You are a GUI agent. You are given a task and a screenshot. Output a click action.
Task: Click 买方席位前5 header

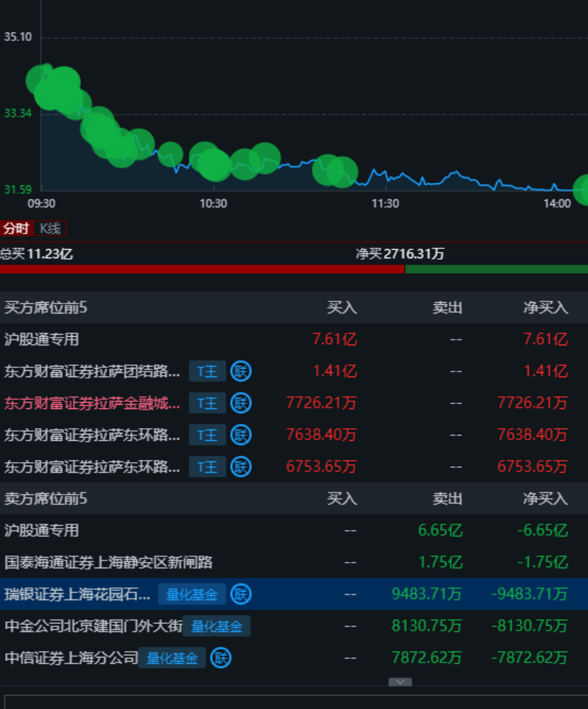[x=46, y=308]
